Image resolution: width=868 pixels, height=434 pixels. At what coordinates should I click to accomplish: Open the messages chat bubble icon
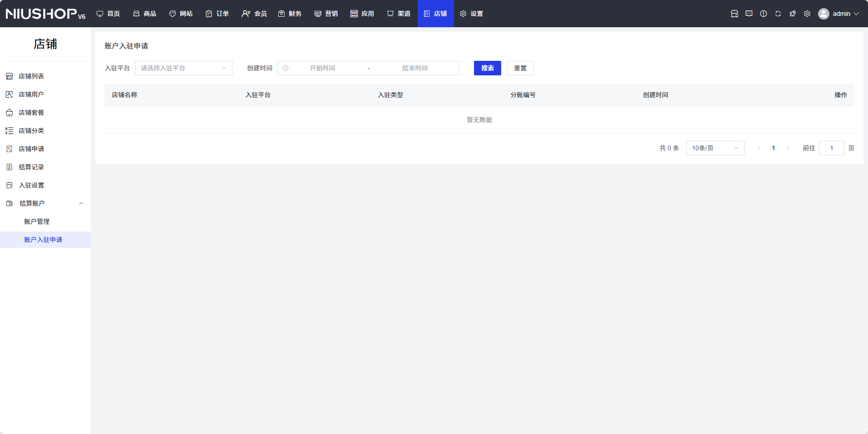[x=749, y=14]
